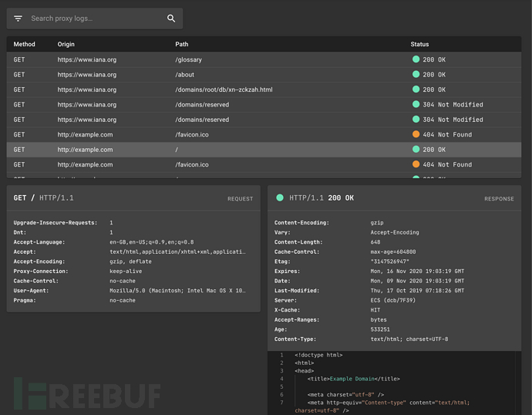Select the Date value Mon, 09 Nov 2020
This screenshot has height=415, width=532.
pos(417,281)
